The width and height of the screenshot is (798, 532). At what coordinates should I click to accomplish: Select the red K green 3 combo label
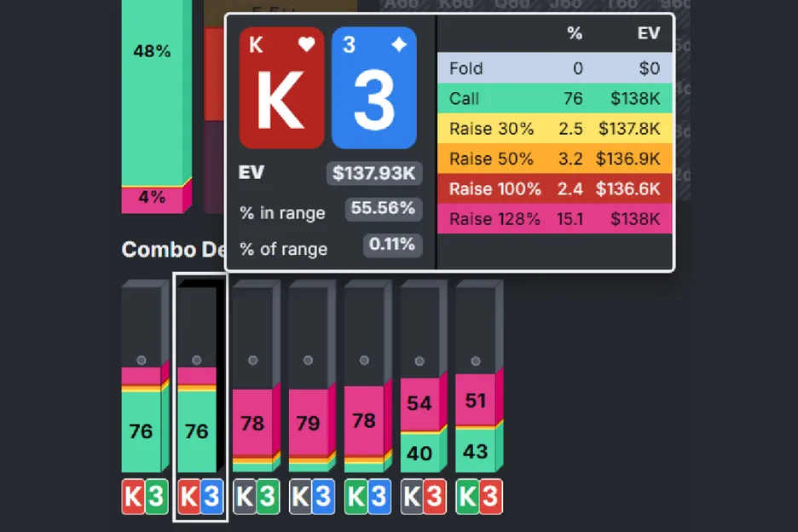click(x=144, y=497)
